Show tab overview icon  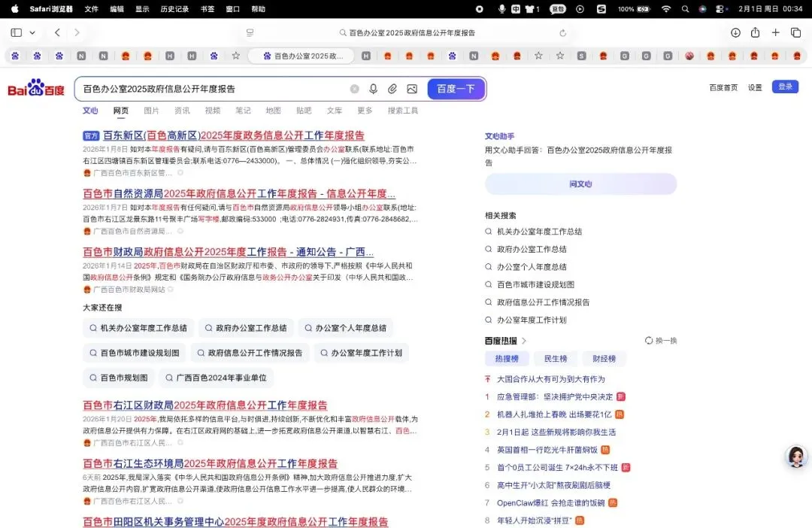796,32
